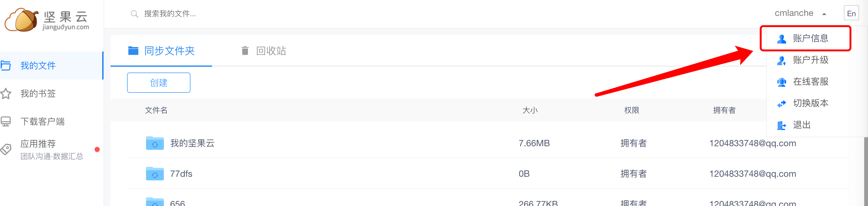
Task: Click the 下载客户端 monitor icon
Action: click(6, 121)
